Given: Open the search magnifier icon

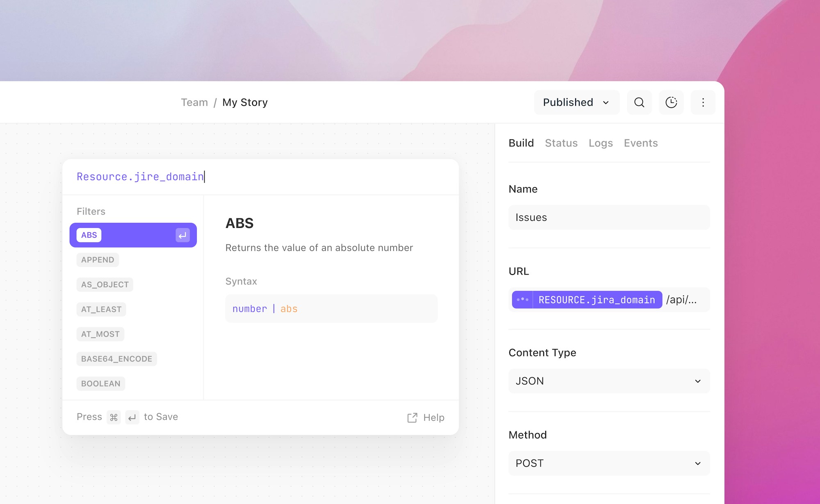Looking at the screenshot, I should (639, 102).
